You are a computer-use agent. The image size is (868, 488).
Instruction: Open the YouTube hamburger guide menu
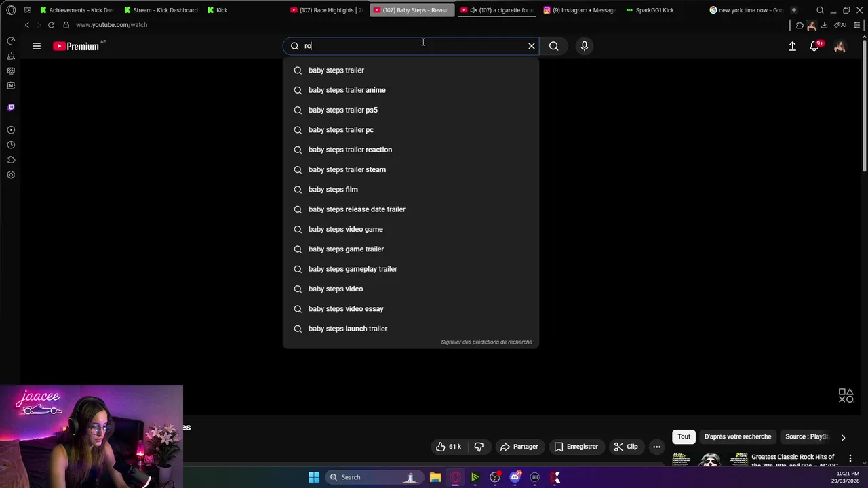[37, 46]
